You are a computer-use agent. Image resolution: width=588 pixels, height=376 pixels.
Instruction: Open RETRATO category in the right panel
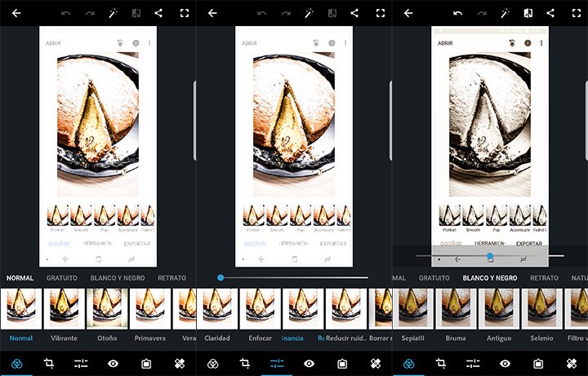(544, 278)
